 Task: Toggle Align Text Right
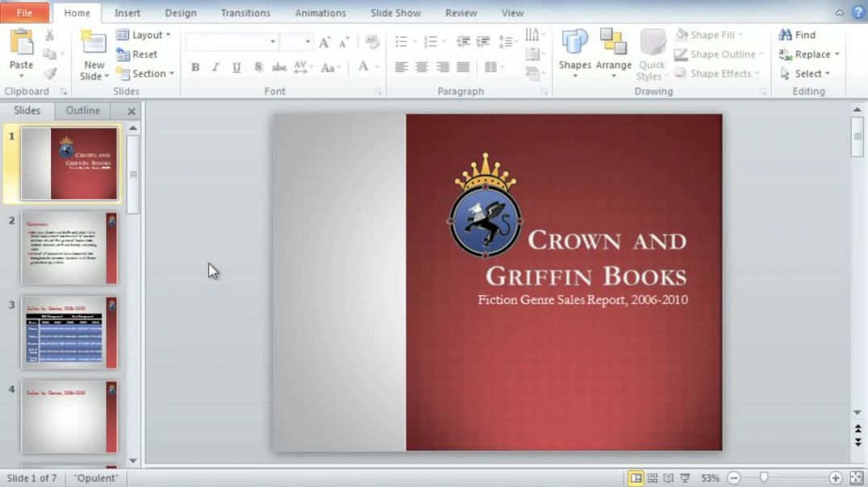coord(442,68)
